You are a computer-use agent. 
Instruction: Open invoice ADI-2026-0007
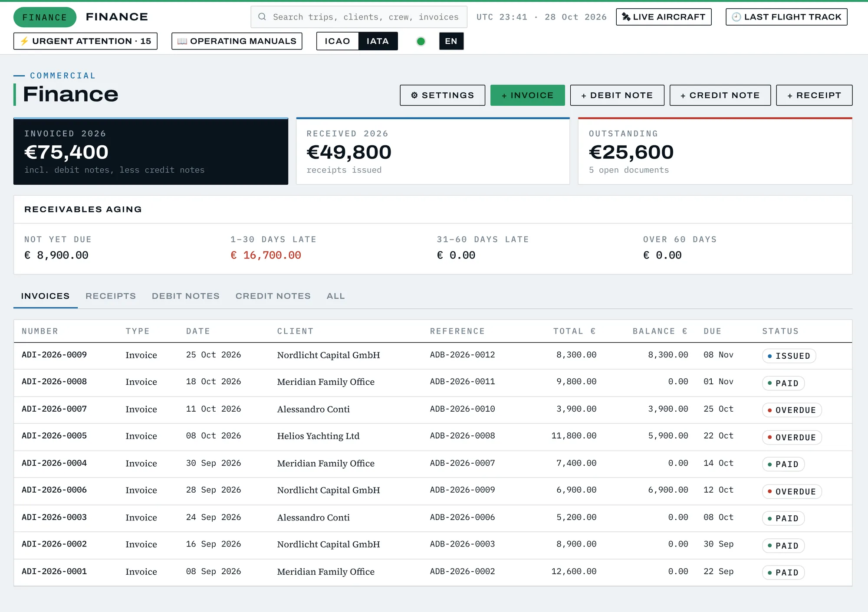(x=54, y=409)
